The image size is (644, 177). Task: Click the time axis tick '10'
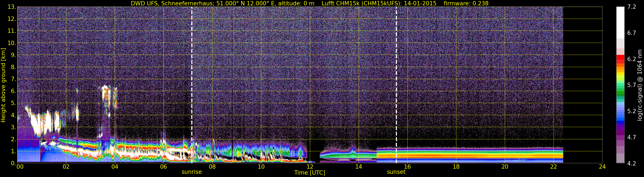pos(261,167)
